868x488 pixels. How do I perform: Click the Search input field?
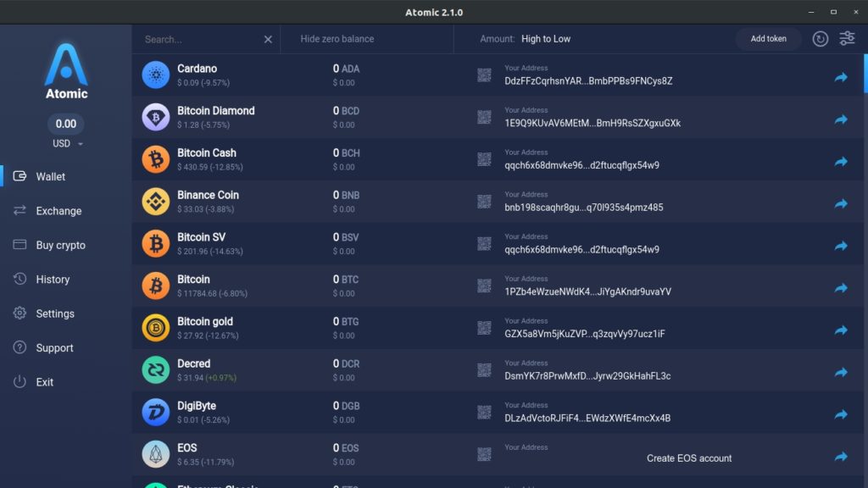coord(202,39)
